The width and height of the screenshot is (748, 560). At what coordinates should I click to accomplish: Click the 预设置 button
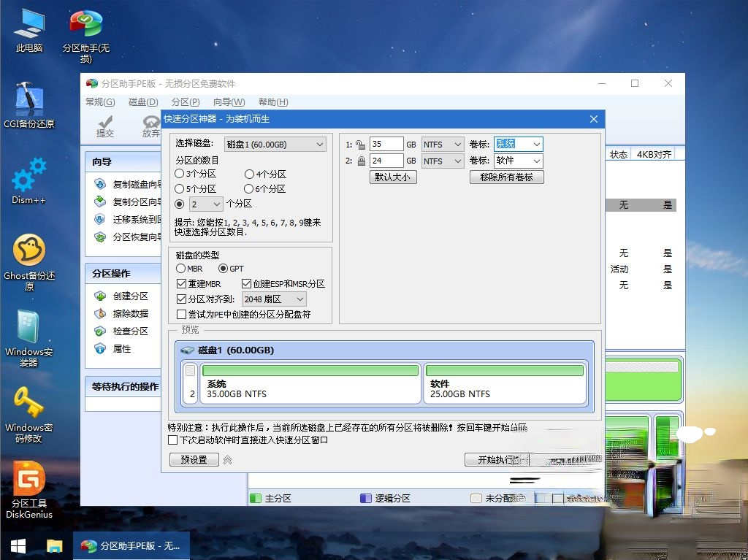[x=194, y=460]
